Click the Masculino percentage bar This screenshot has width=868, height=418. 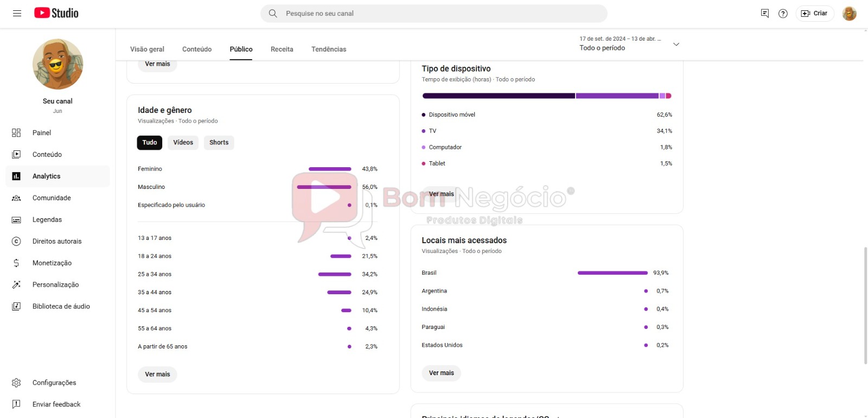coord(324,187)
